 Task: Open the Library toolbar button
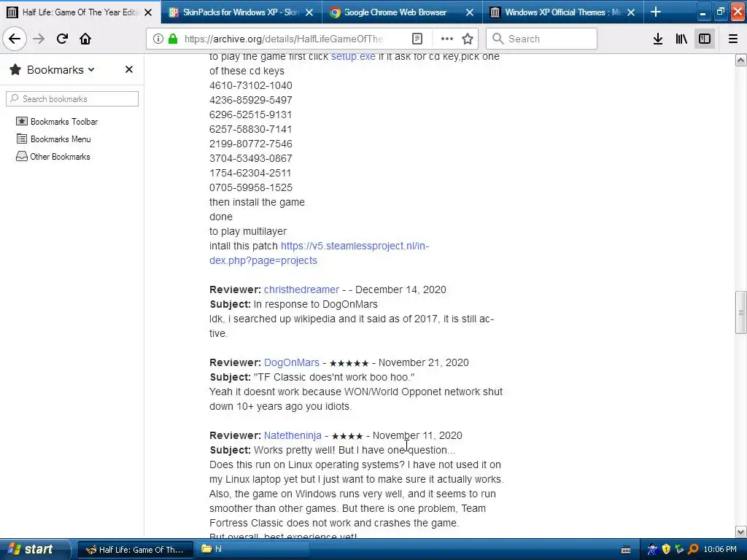(x=681, y=39)
